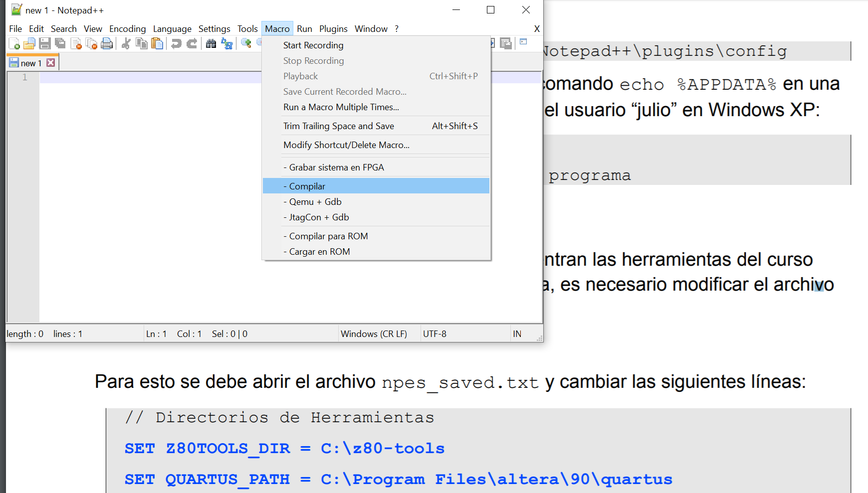Open the Window menu
868x493 pixels.
(x=371, y=28)
